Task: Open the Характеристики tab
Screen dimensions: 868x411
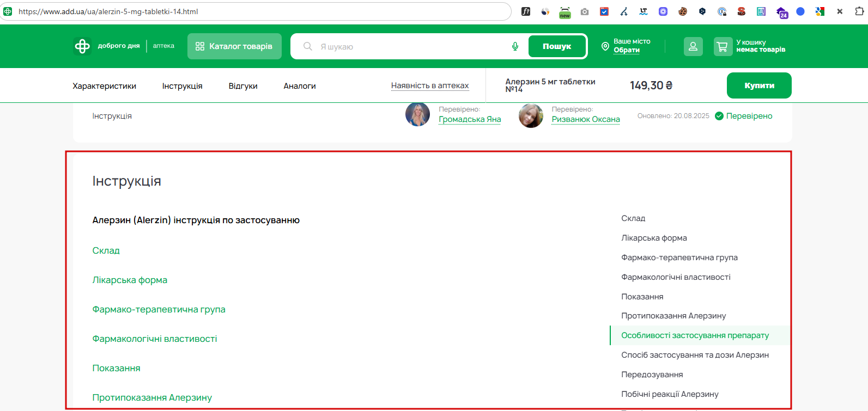Action: 105,86
